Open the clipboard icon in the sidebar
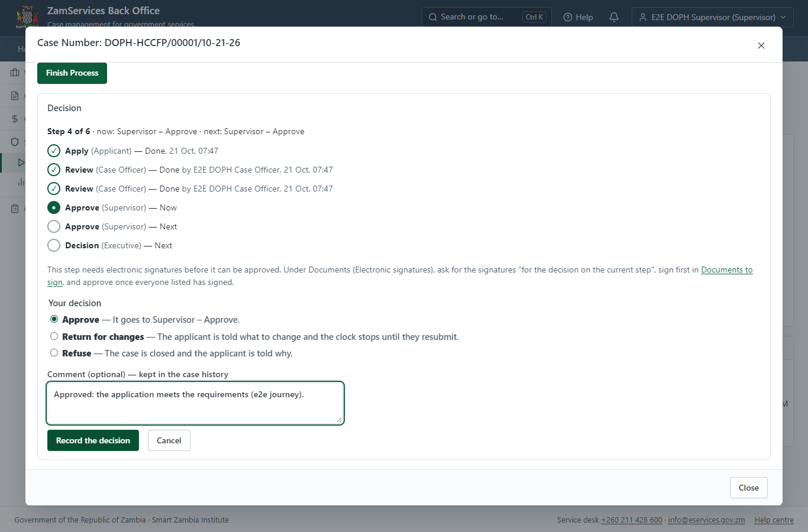 click(x=15, y=209)
